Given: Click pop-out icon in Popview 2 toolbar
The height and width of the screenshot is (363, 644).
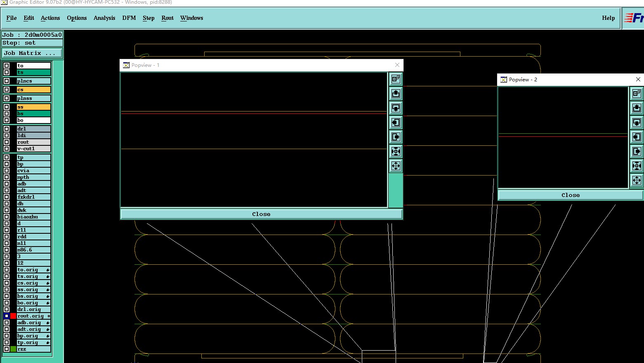Looking at the screenshot, I should 637,93.
